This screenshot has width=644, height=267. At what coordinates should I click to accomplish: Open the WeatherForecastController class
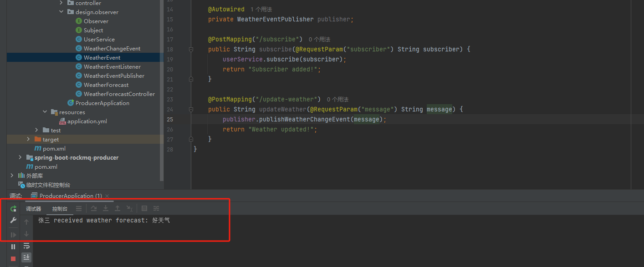pyautogui.click(x=119, y=94)
